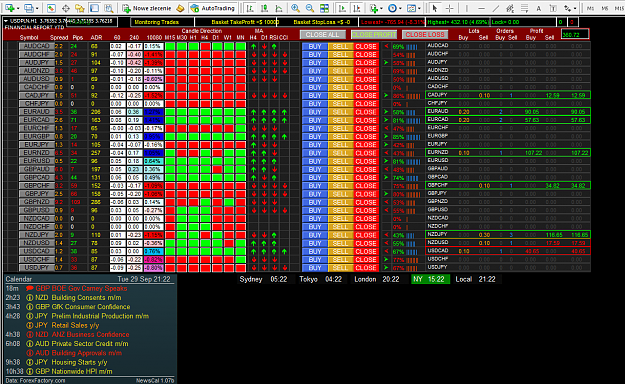Toggle chart shift
Viewport: 625px width, 384px height.
click(357, 8)
